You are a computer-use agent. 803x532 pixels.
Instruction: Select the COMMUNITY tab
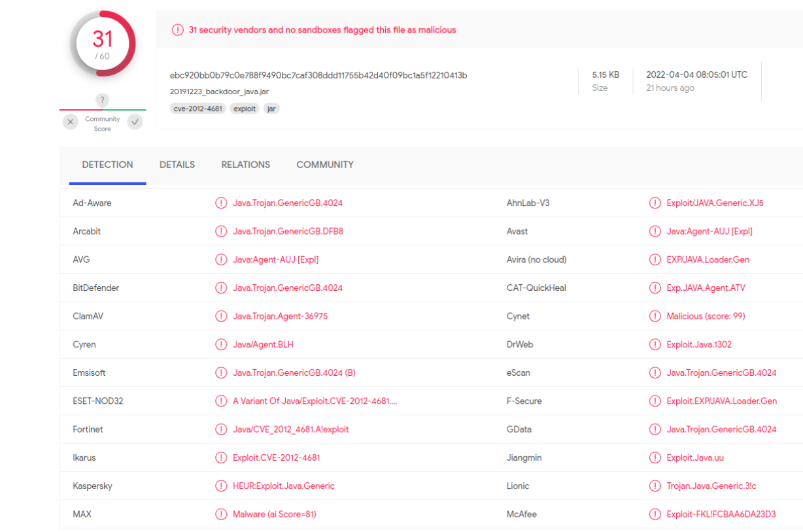coord(325,165)
